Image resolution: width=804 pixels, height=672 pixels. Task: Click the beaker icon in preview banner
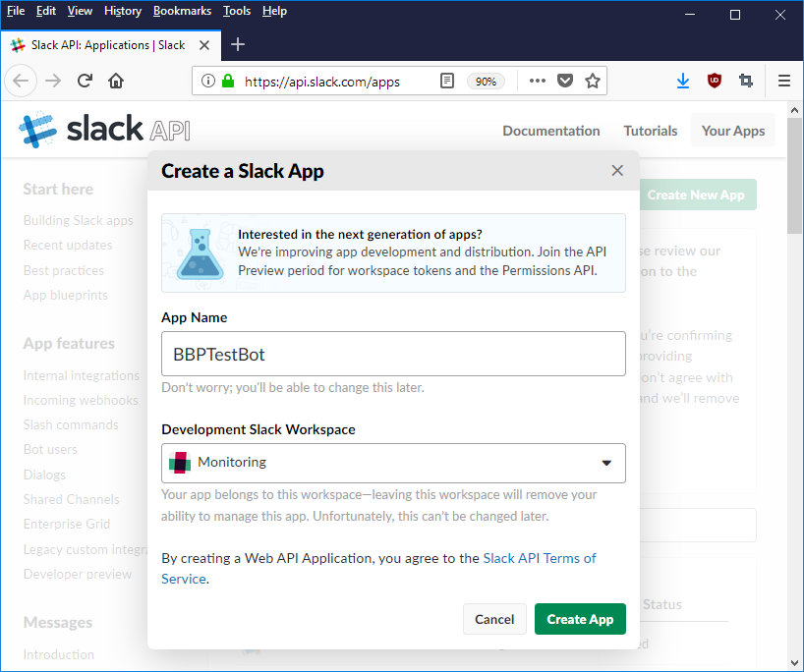[x=200, y=253]
